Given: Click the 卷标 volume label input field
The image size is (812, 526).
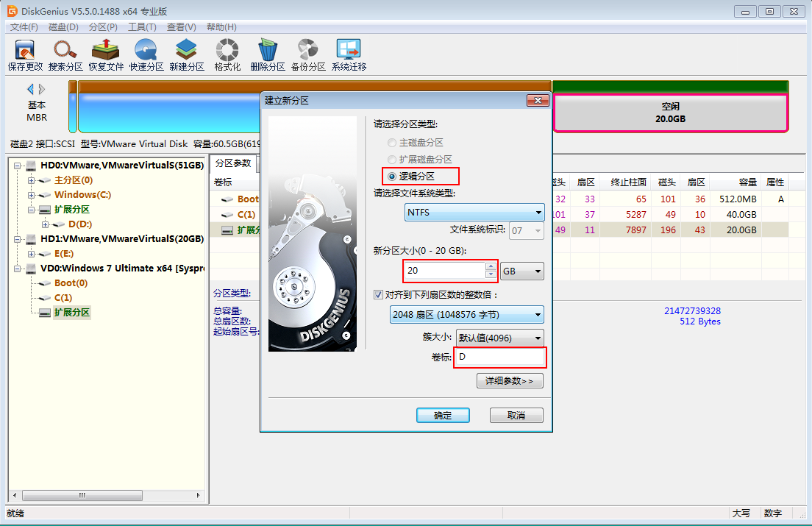Looking at the screenshot, I should [x=499, y=358].
